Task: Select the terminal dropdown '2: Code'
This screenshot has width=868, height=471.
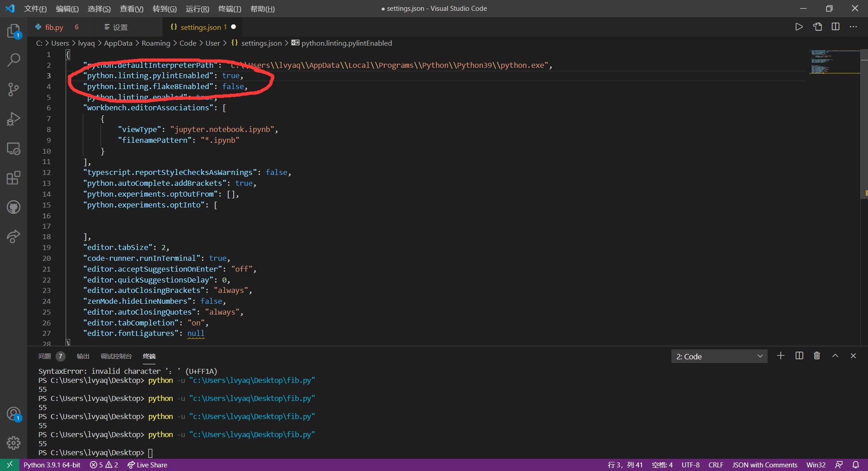Action: pos(719,356)
